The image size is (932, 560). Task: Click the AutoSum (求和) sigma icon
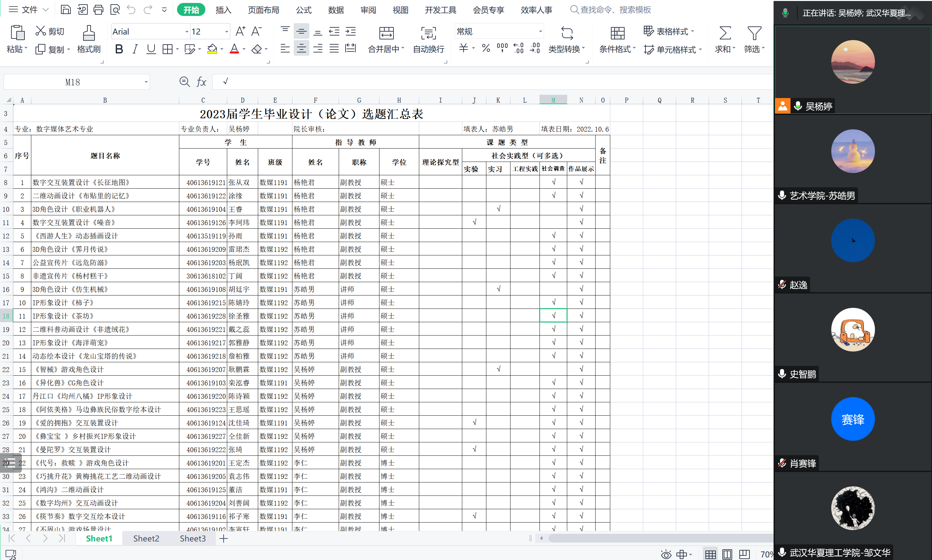725,33
